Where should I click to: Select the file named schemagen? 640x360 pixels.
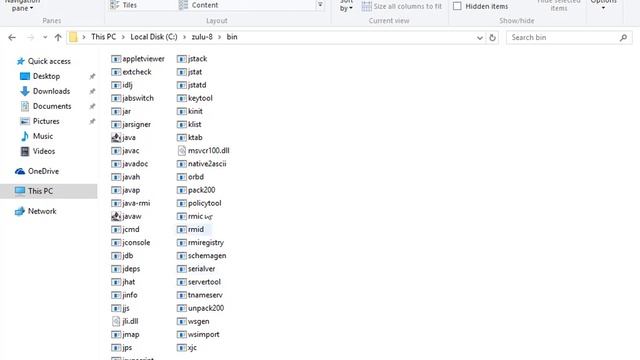pos(202,256)
